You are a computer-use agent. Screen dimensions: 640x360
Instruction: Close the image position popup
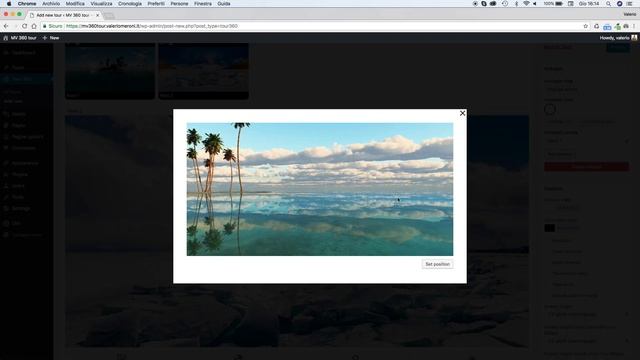(462, 113)
